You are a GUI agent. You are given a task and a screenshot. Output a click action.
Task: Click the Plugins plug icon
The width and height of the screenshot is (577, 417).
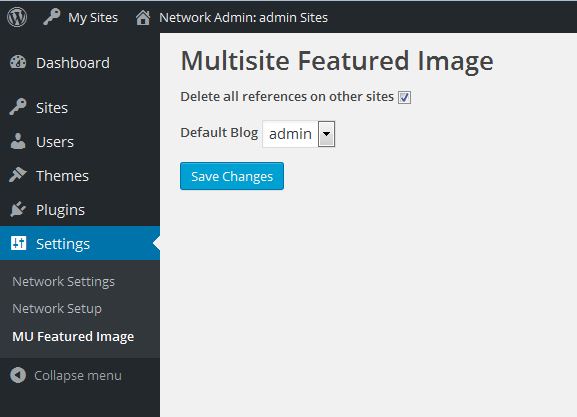pos(18,209)
